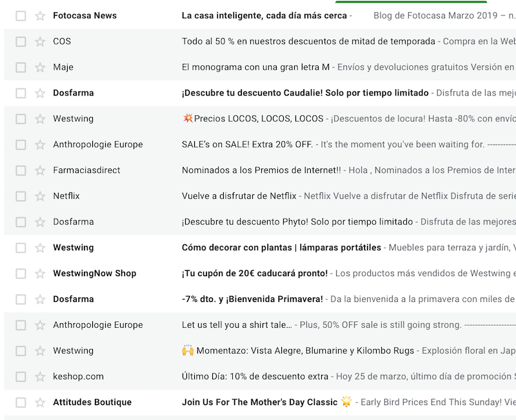Open "Todo al 50 % en nuestros descuentos" email

[x=308, y=41]
